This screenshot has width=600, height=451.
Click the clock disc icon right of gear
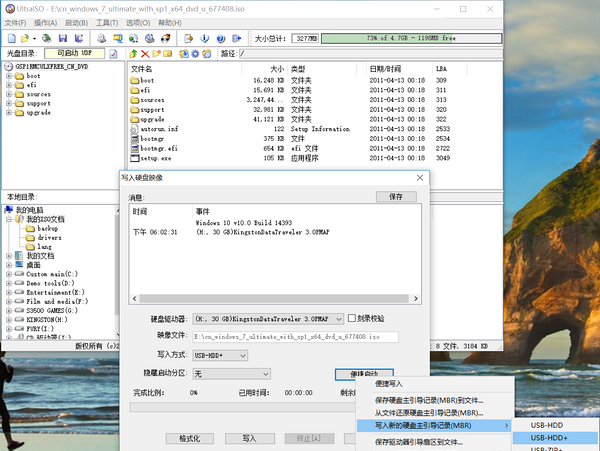[207, 54]
